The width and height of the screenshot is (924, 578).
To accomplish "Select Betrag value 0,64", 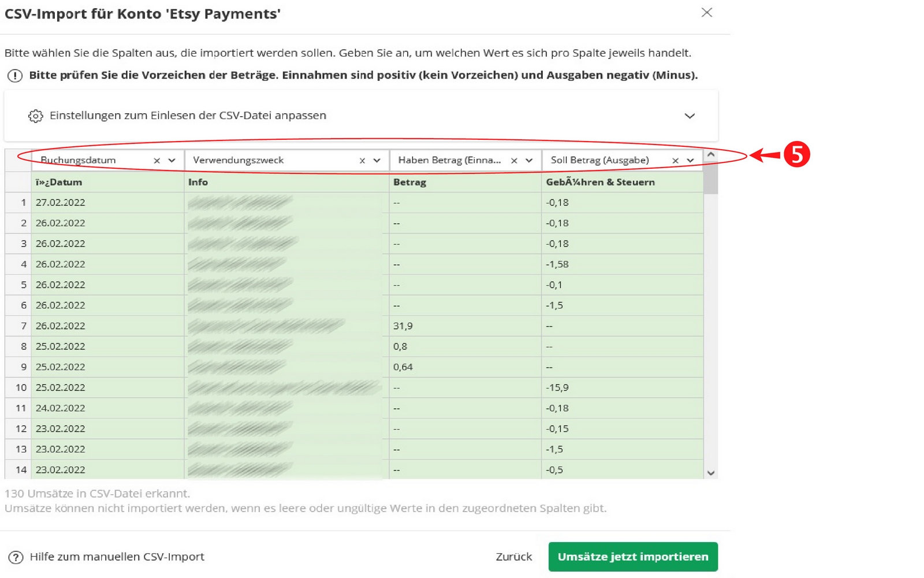I will tap(403, 367).
